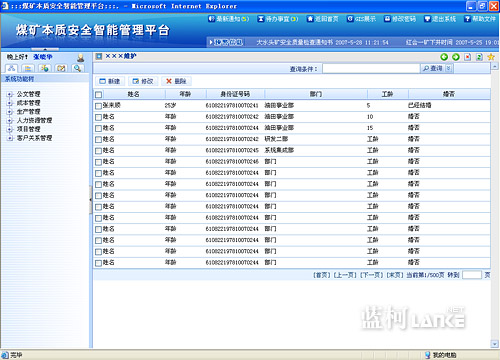Sort by the 身份证号码 column header
Screen dimensions: 500x360
[235, 94]
